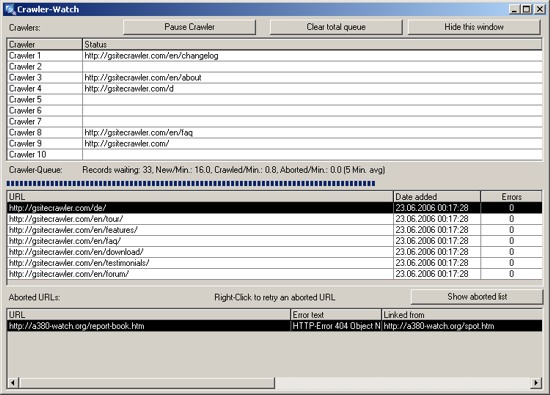The height and width of the screenshot is (395, 550).
Task: Click the horizontal scrollbar right arrow
Action: tap(536, 383)
